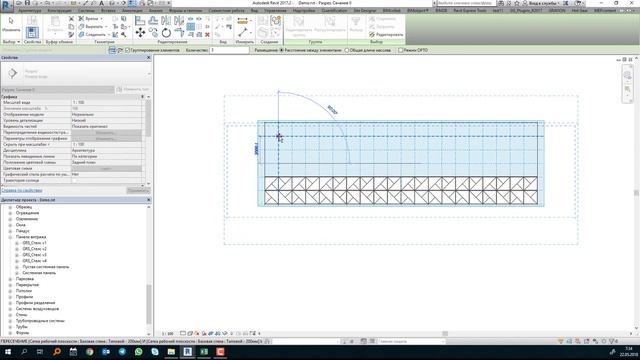The image size is (640, 360).
Task: Click the Color Scheme button in Properties
Action: pyautogui.click(x=107, y=169)
